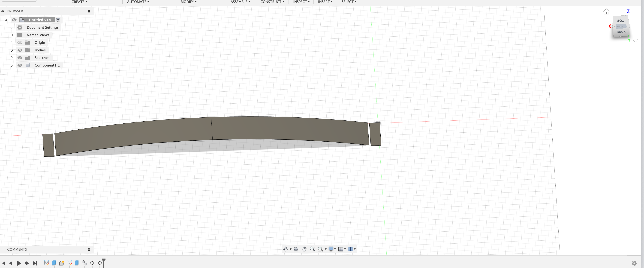Open the MODIFY menu
644x268 pixels.
(x=189, y=2)
